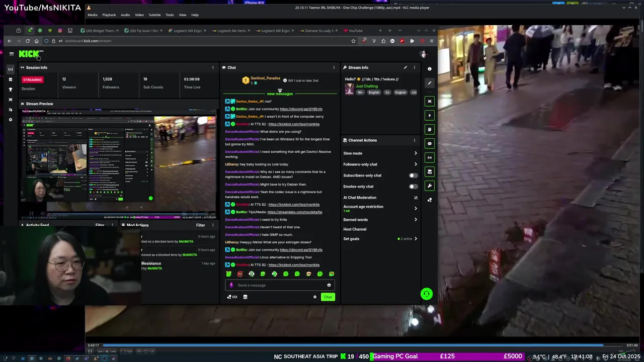Image resolution: width=644 pixels, height=362 pixels.
Task: Open the analytics chart icon in sidebar
Action: pyautogui.click(x=11, y=79)
